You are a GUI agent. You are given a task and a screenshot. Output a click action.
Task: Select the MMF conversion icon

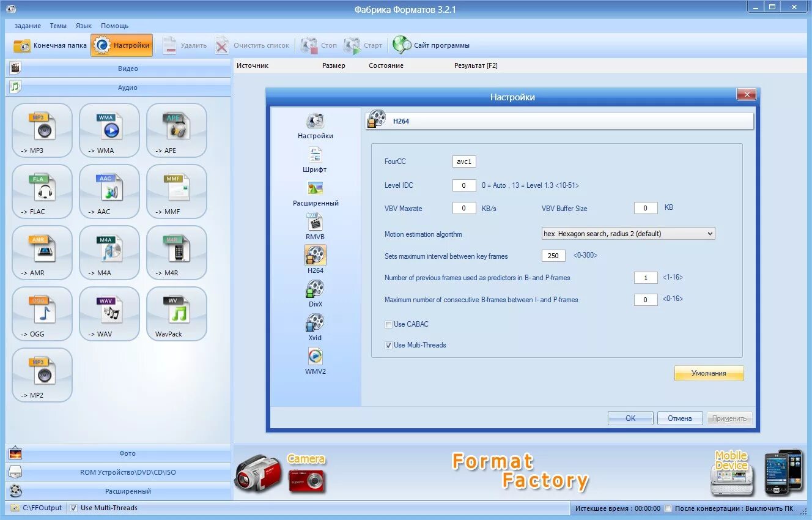(177, 191)
